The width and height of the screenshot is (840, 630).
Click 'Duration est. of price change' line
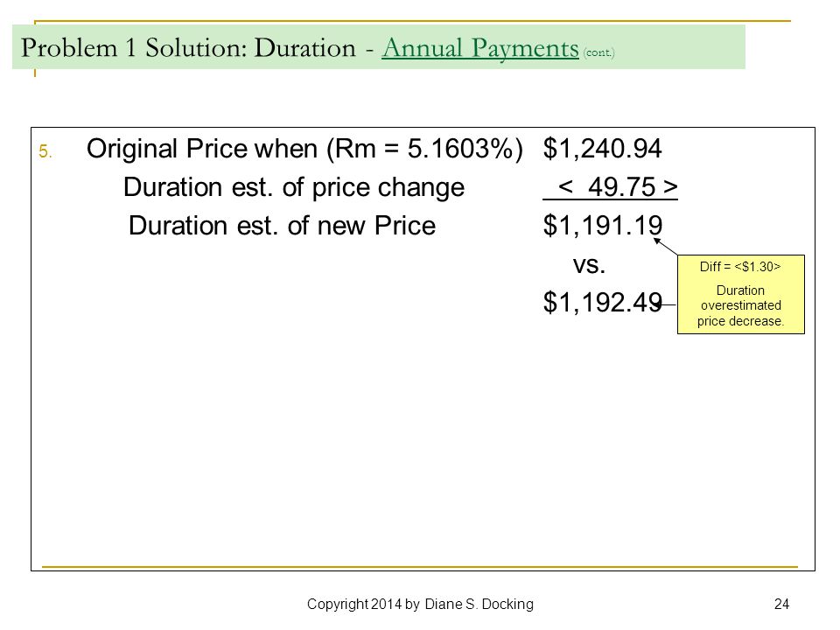coord(294,187)
